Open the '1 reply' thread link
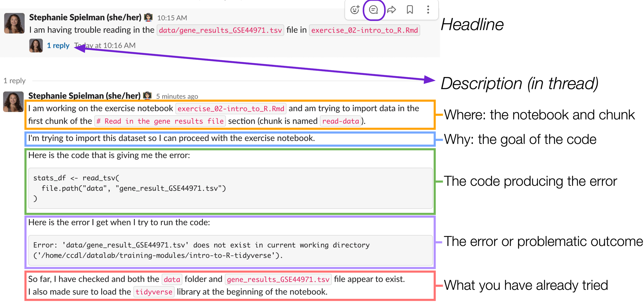Image resolution: width=644 pixels, height=303 pixels. 58,45
